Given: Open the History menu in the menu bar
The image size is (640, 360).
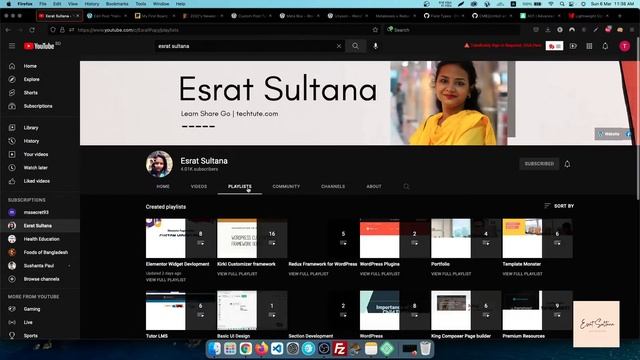Looking at the screenshot, I should click(91, 4).
